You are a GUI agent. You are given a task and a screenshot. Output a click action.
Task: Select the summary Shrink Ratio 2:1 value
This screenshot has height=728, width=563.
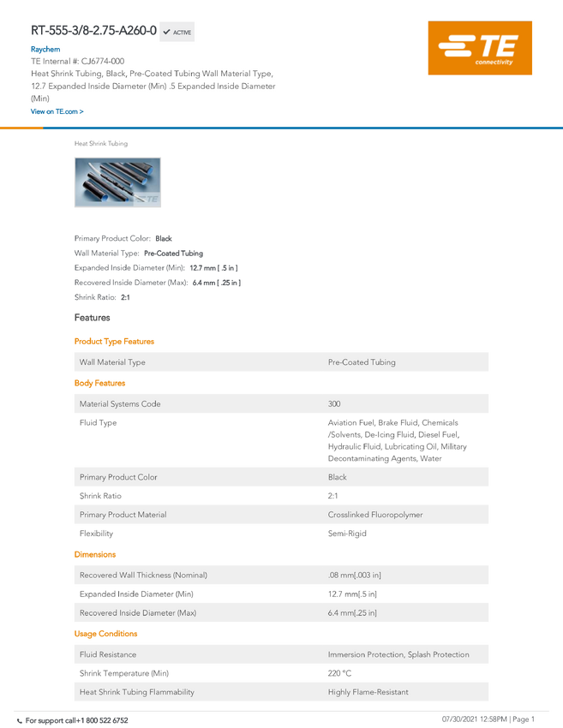tap(125, 297)
